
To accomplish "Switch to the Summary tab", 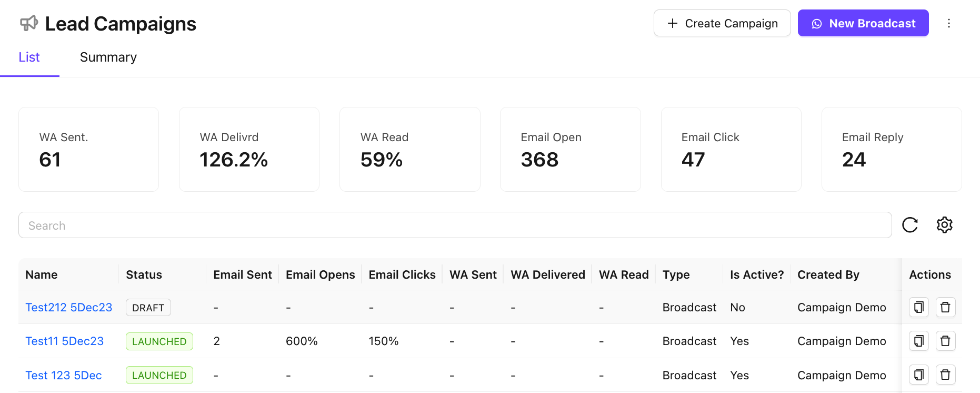I will tap(108, 57).
